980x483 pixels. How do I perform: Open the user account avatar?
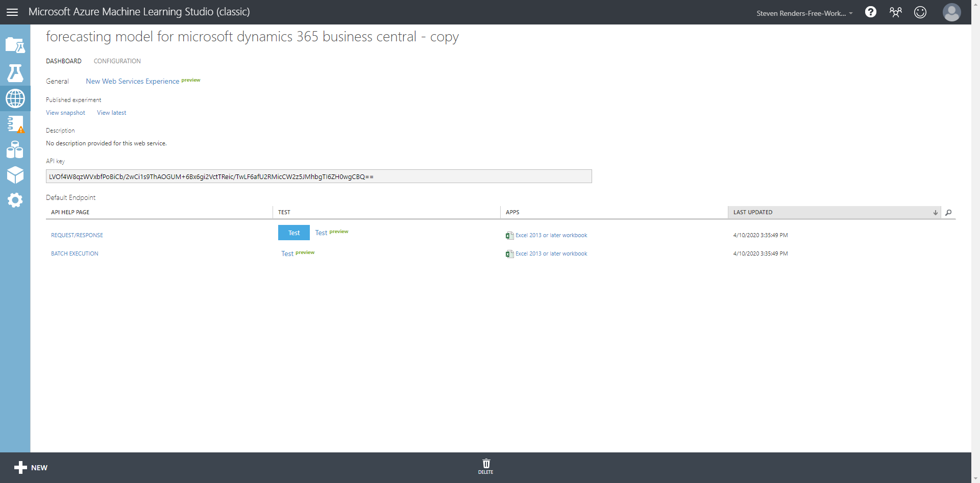(x=951, y=12)
